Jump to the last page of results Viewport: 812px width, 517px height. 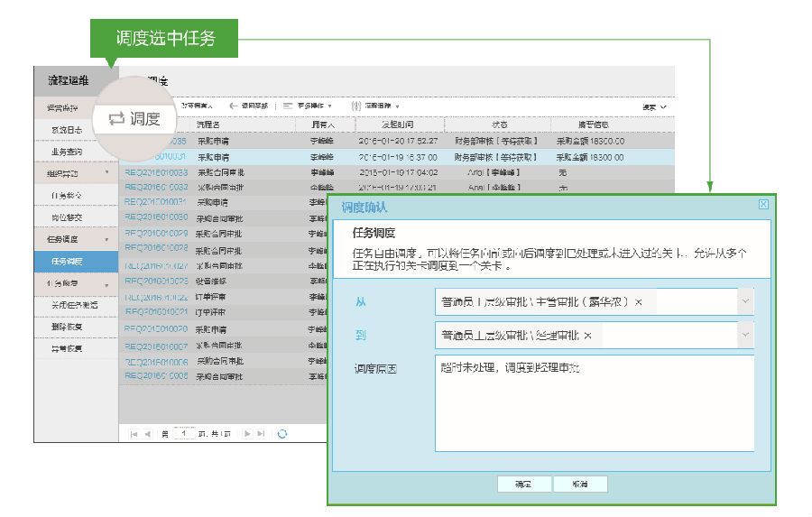(261, 434)
